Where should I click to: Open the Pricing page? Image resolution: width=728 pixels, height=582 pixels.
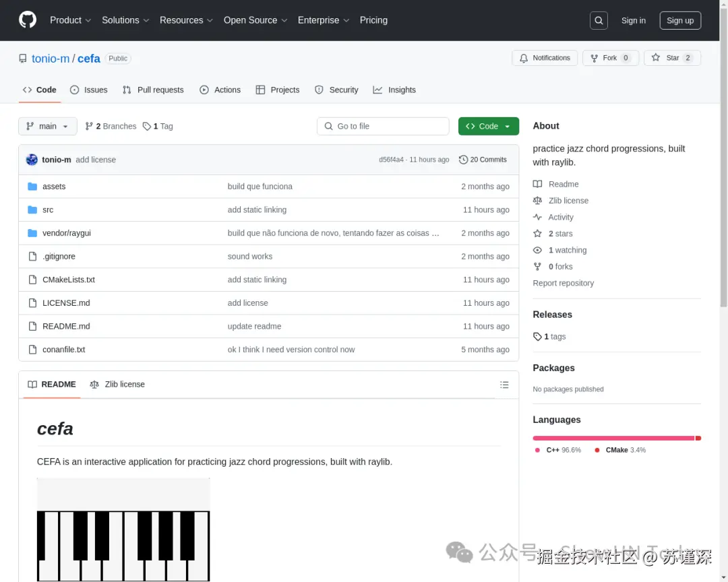(x=373, y=20)
